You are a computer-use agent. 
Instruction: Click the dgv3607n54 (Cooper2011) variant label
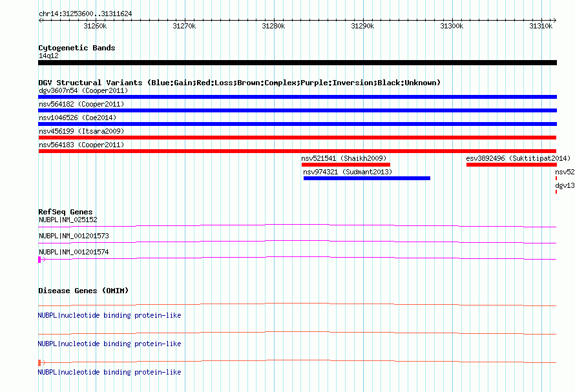[83, 90]
